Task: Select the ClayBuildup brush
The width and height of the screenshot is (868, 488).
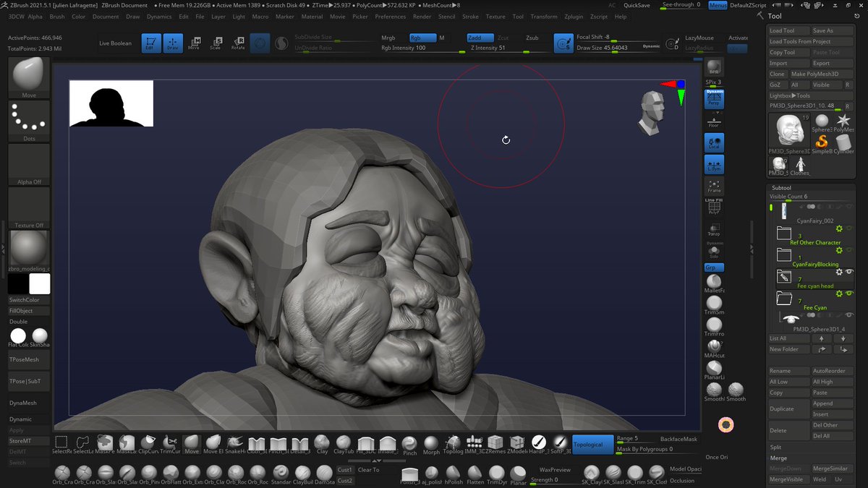Action: 302,475
